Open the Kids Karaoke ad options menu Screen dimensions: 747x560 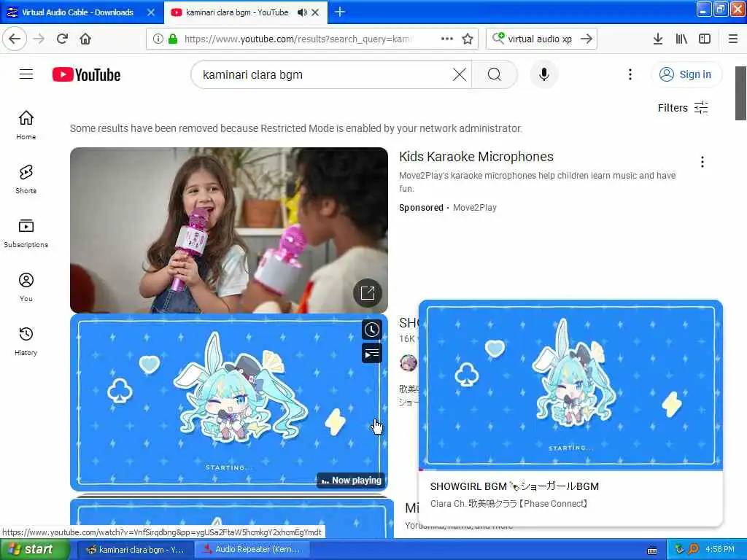703,162
